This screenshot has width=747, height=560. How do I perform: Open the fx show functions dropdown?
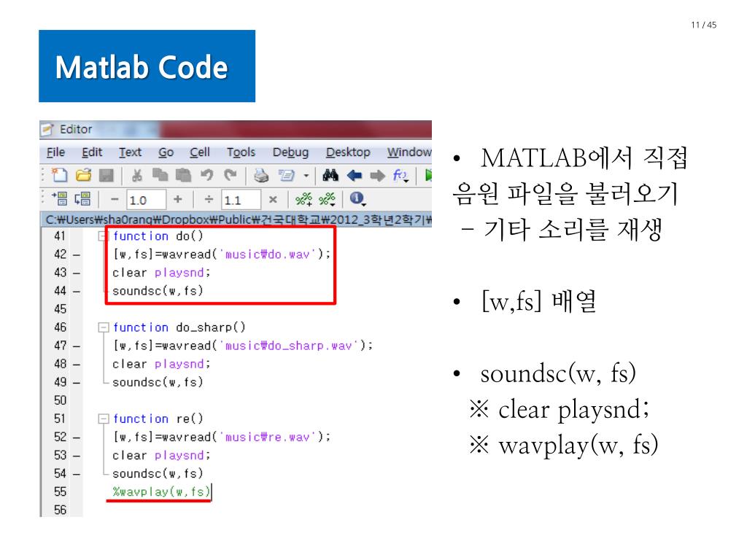point(400,176)
